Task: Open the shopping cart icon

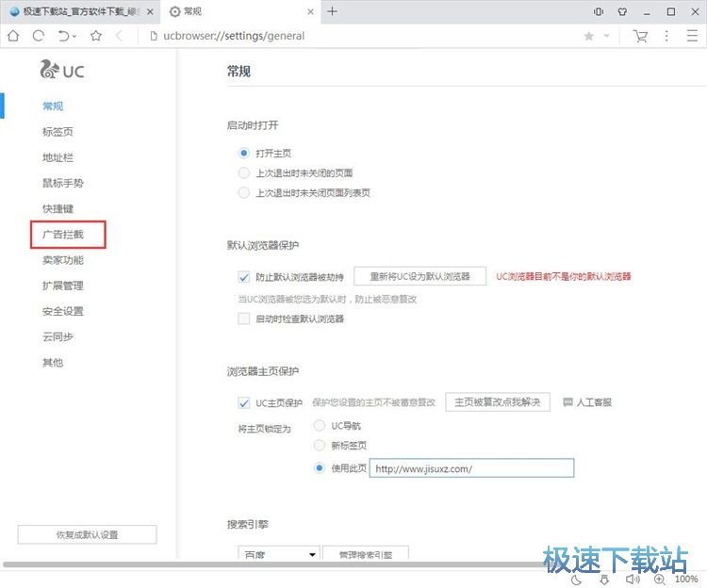Action: (640, 36)
